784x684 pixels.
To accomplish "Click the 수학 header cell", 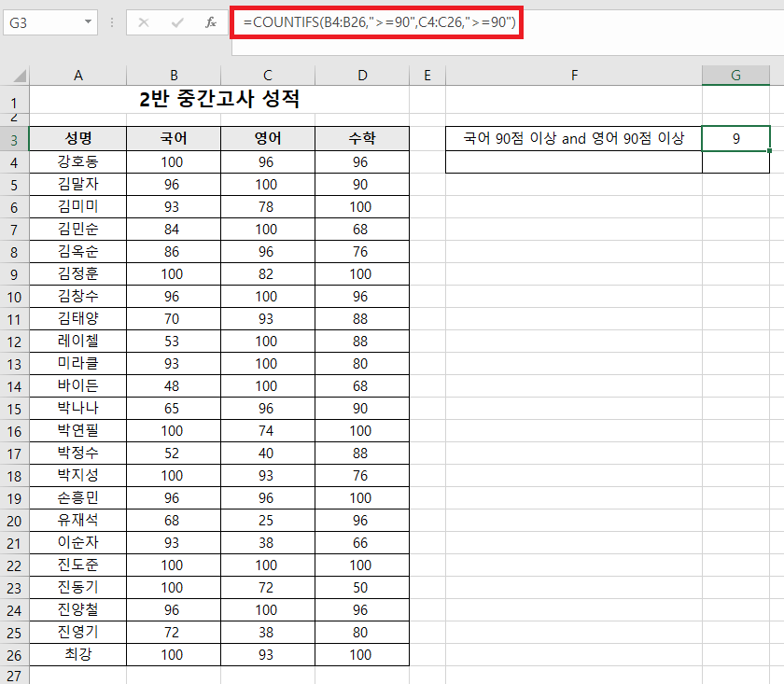I will tap(362, 138).
